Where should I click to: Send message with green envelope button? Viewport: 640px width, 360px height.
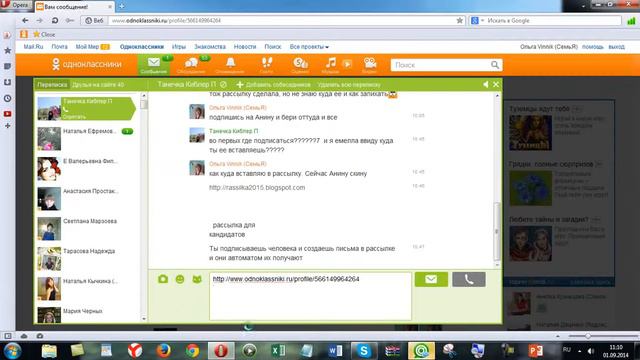pos(431,279)
